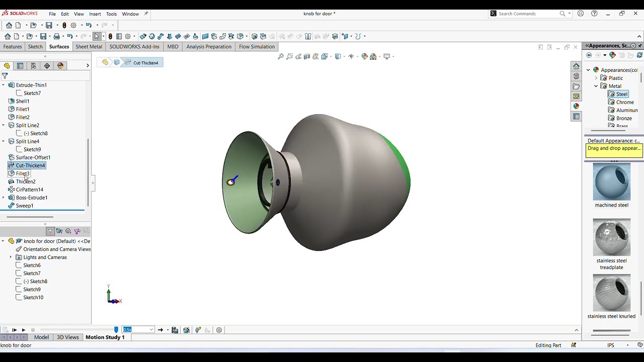Open the DisplayManager color ball tab

coord(60,66)
